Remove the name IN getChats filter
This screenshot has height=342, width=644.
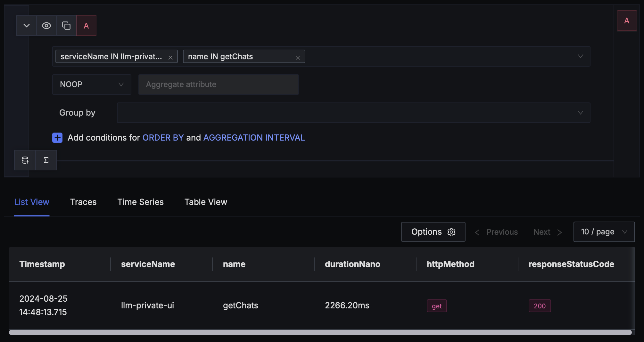tap(298, 58)
